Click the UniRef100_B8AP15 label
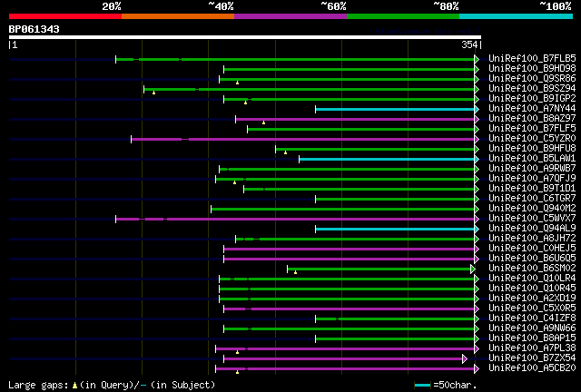This screenshot has width=581, height=392. (x=532, y=338)
